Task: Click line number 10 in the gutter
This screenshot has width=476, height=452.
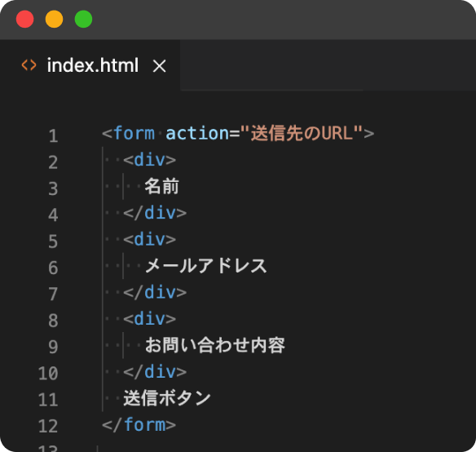Action: coord(48,374)
